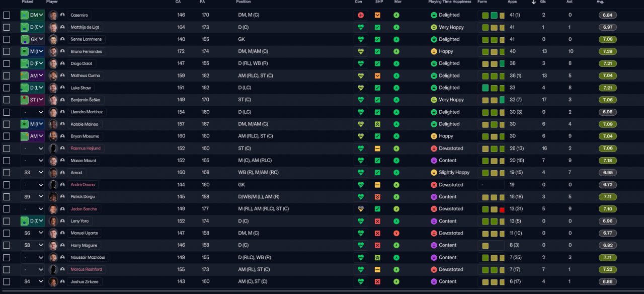Tick the checkbox for Senne Lammens
This screenshot has height=294, width=644.
pyautogui.click(x=7, y=39)
